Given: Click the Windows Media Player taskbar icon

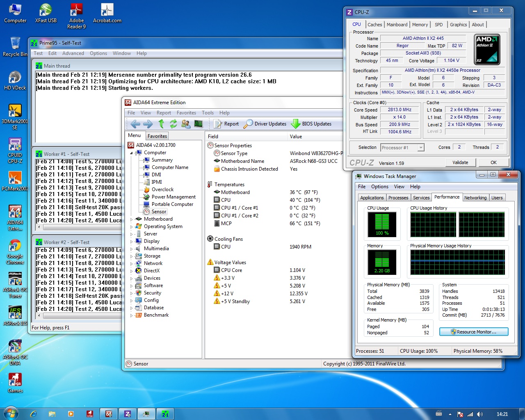Looking at the screenshot, I should 71,414.
